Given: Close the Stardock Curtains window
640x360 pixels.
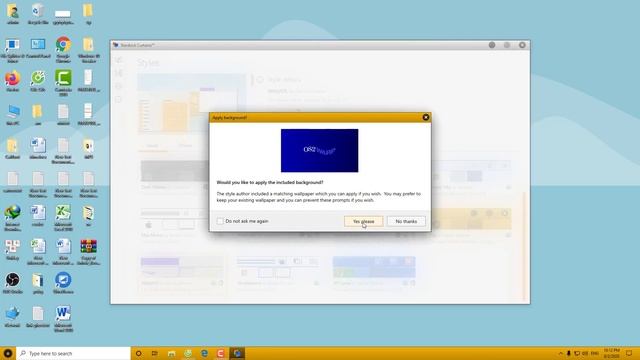Looking at the screenshot, I should (x=522, y=45).
